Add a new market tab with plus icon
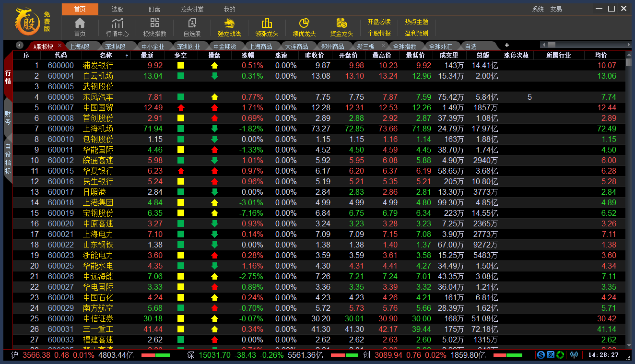 [507, 45]
